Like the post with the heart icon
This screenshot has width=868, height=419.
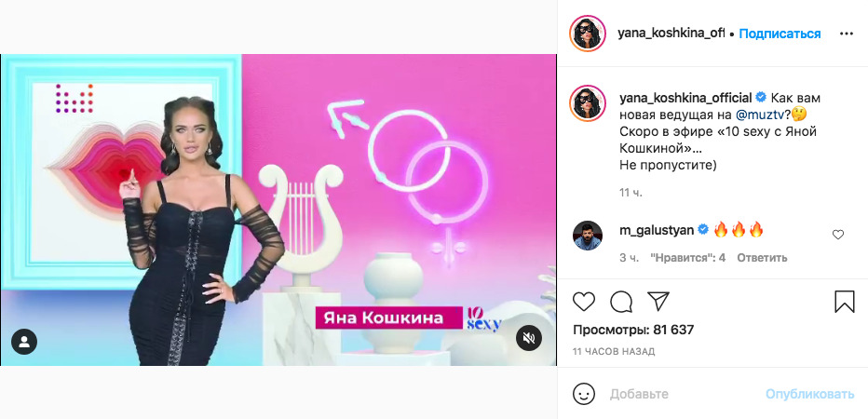583,301
